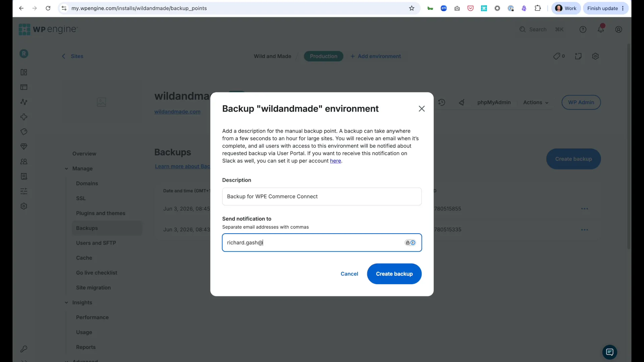The image size is (644, 362).
Task: Click Cancel in the backup dialog
Action: tap(349, 274)
